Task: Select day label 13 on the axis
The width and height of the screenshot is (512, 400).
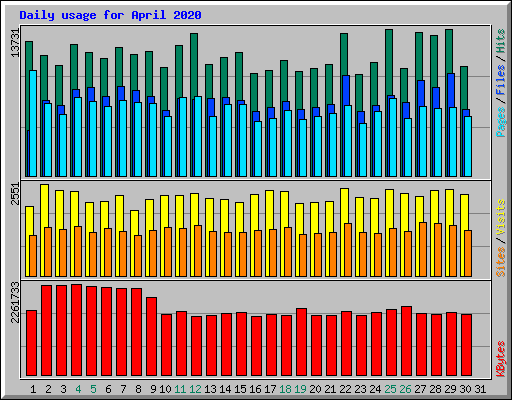Action: point(210,389)
